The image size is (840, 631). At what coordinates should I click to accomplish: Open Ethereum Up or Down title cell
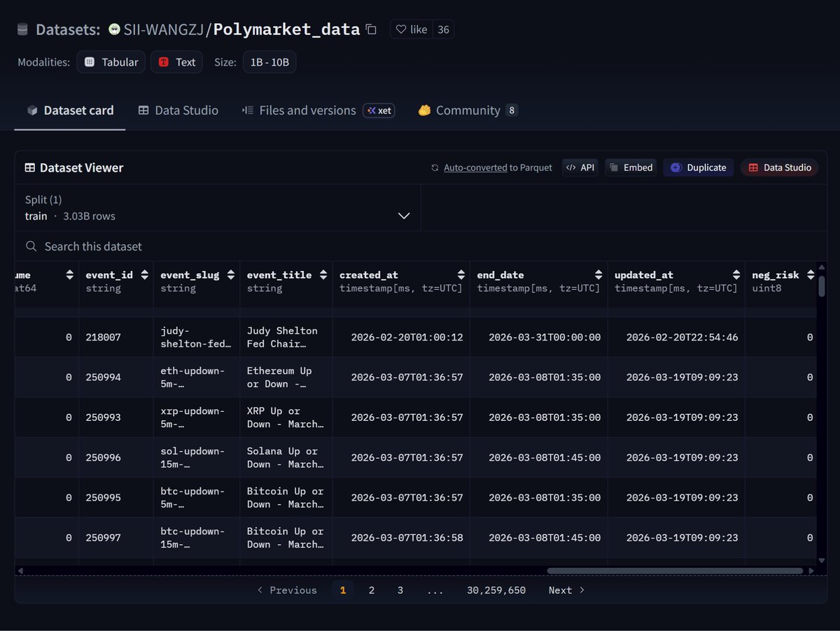pyautogui.click(x=286, y=377)
